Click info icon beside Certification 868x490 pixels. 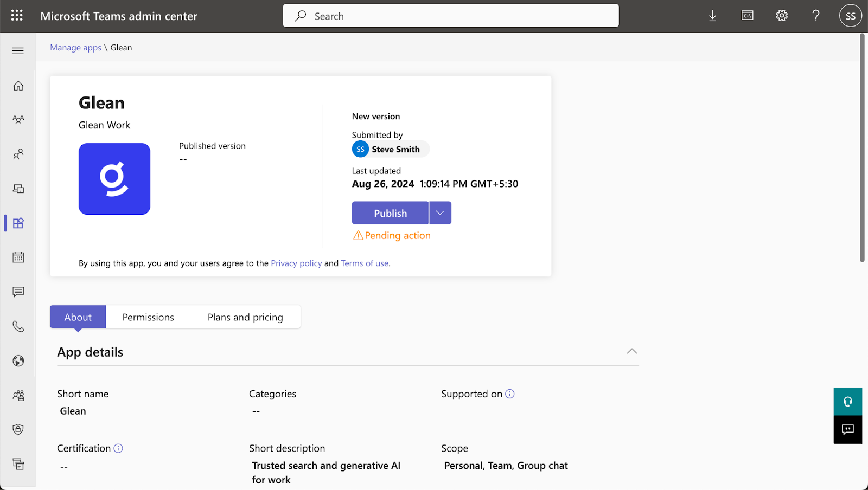(118, 448)
